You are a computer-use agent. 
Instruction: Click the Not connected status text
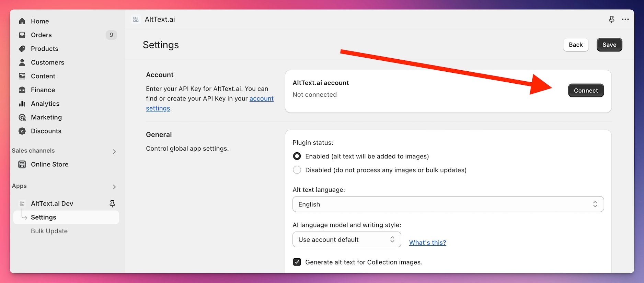tap(314, 95)
